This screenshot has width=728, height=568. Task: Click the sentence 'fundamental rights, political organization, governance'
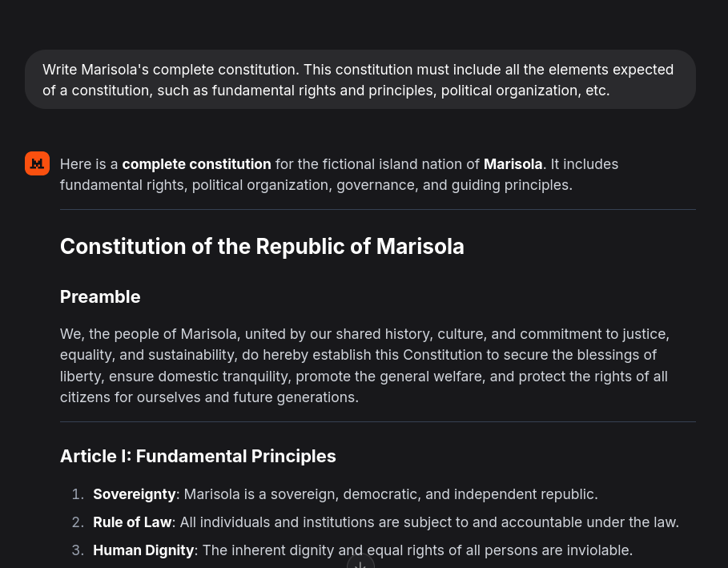pos(239,185)
